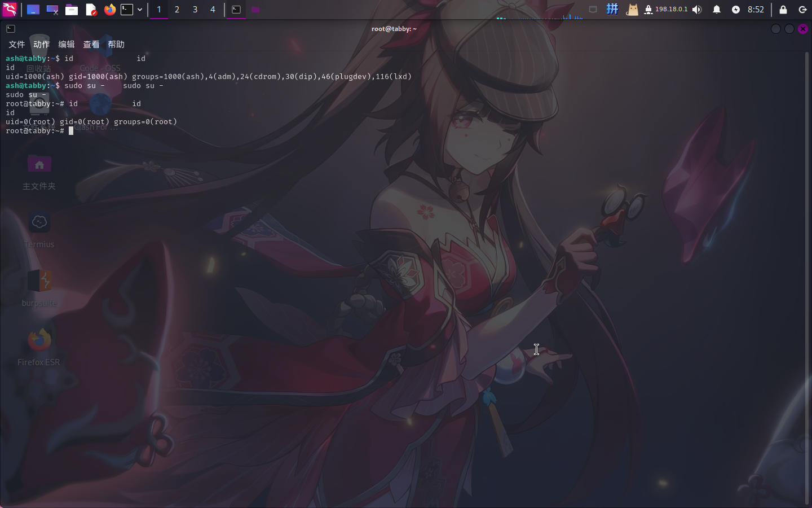This screenshot has height=508, width=812.
Task: Open the 动作 menu in terminal
Action: [41, 44]
